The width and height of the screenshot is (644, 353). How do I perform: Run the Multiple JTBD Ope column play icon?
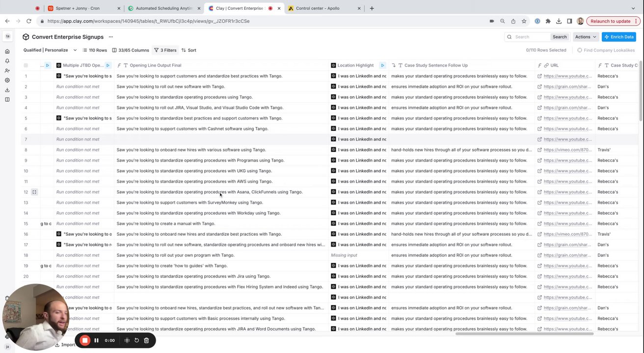(107, 65)
